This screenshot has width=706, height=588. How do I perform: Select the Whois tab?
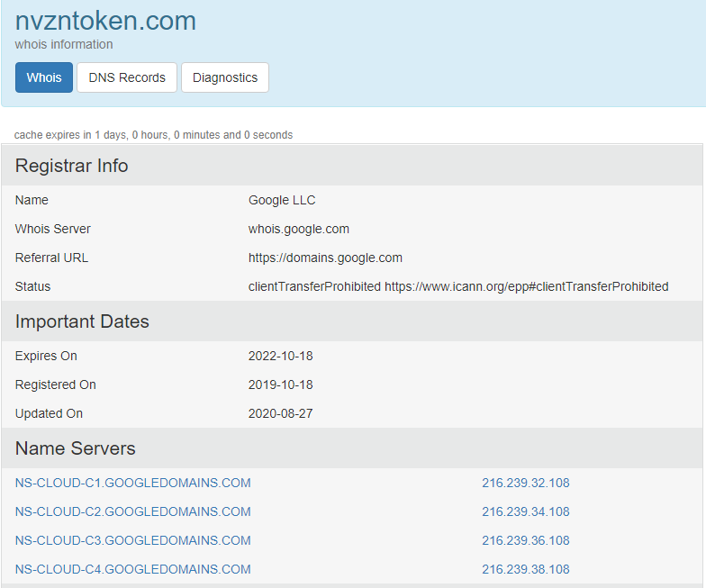point(43,77)
